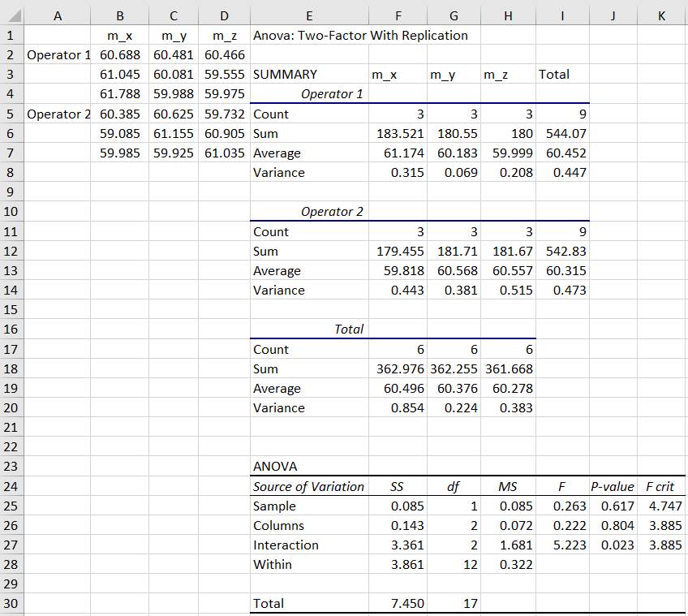Select the Within SS value 3.861
This screenshot has width=688, height=616.
click(x=407, y=564)
